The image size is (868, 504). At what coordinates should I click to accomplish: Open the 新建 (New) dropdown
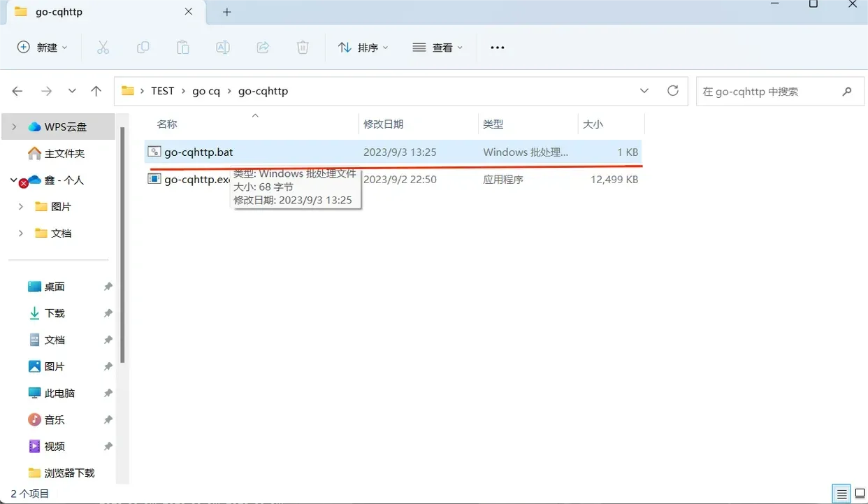click(x=43, y=48)
